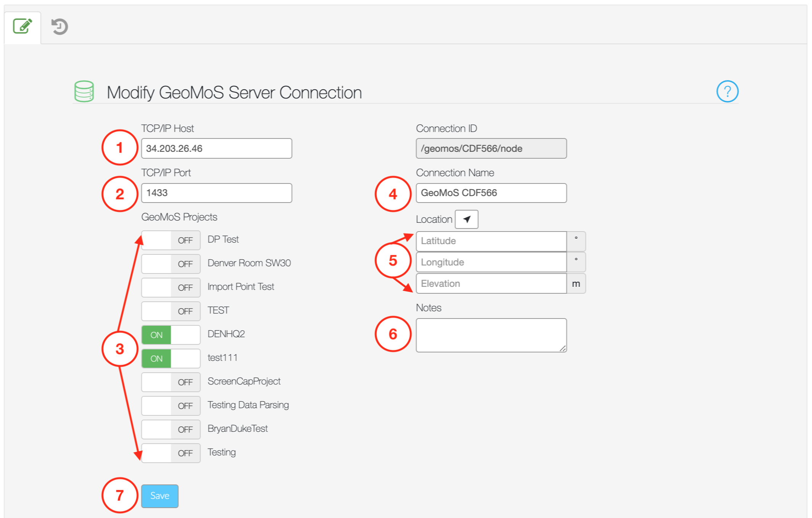This screenshot has height=518, width=812.
Task: Click the TCP/IP Host label
Action: 168,129
